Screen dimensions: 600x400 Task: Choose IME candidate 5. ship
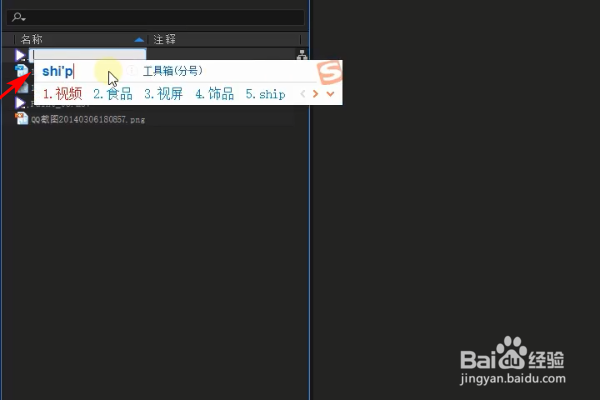click(x=266, y=94)
